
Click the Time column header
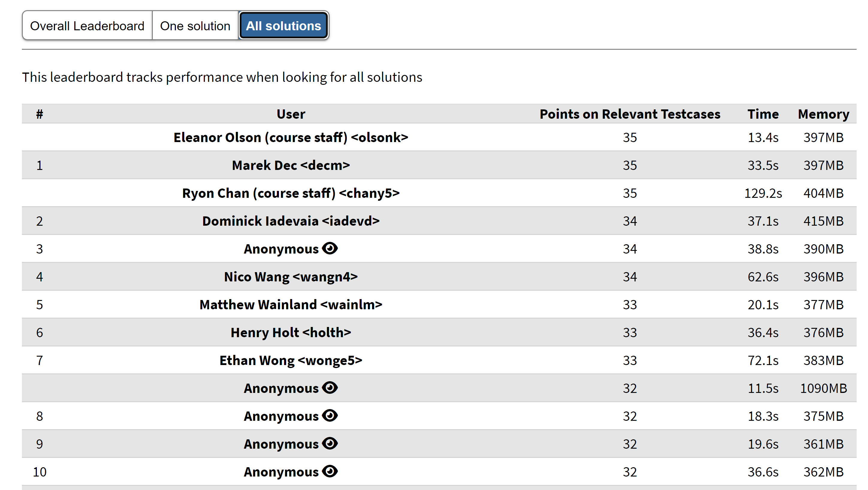pyautogui.click(x=763, y=114)
